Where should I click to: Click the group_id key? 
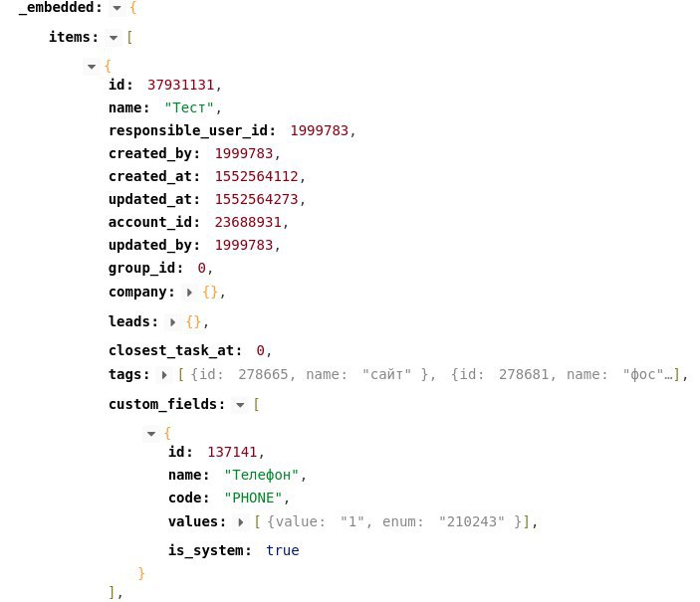[x=145, y=269]
